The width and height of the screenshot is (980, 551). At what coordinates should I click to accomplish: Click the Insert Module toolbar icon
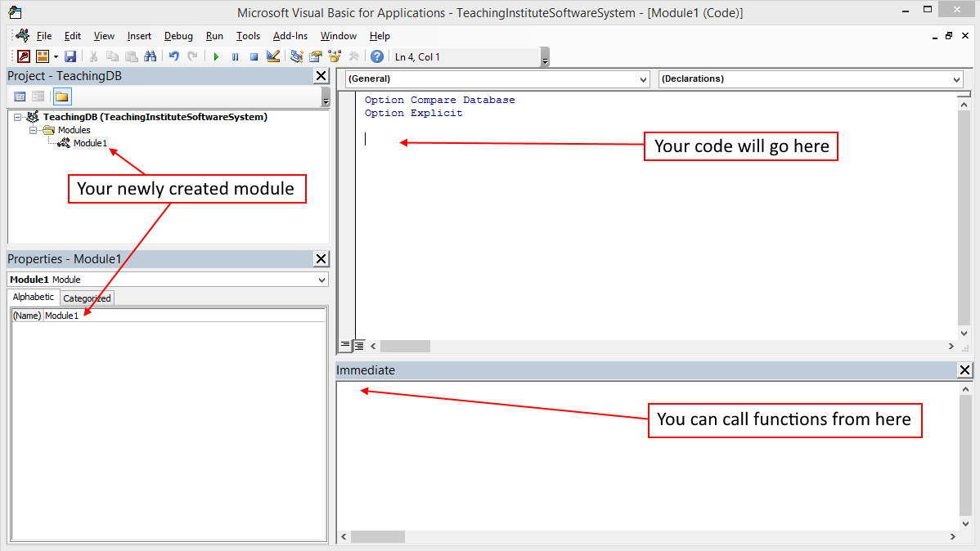[x=43, y=57]
